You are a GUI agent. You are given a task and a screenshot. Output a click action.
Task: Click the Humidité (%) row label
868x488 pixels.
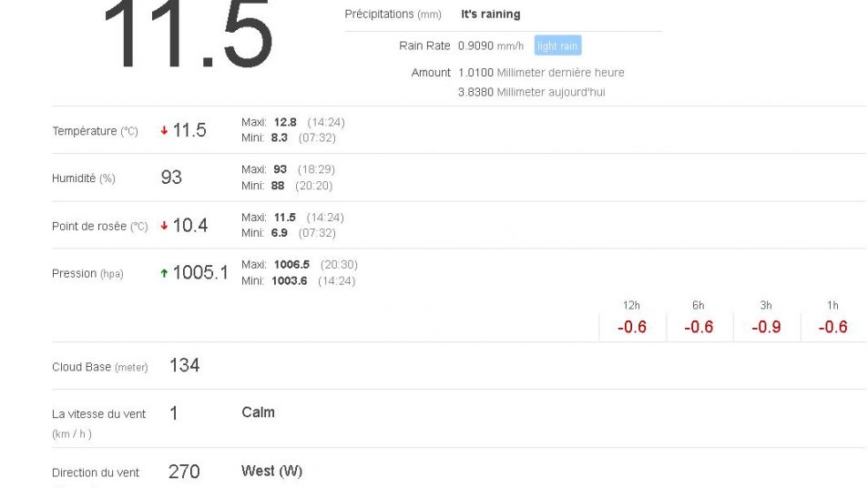pos(83,178)
